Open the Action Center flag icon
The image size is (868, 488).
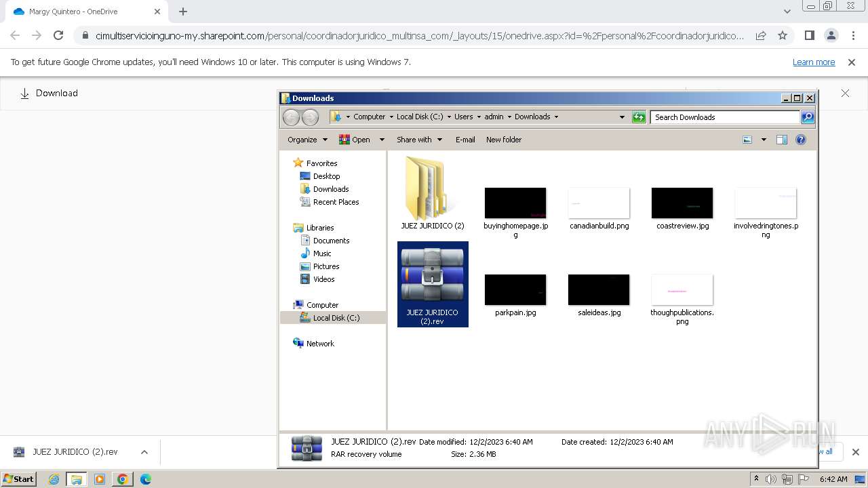tap(804, 479)
